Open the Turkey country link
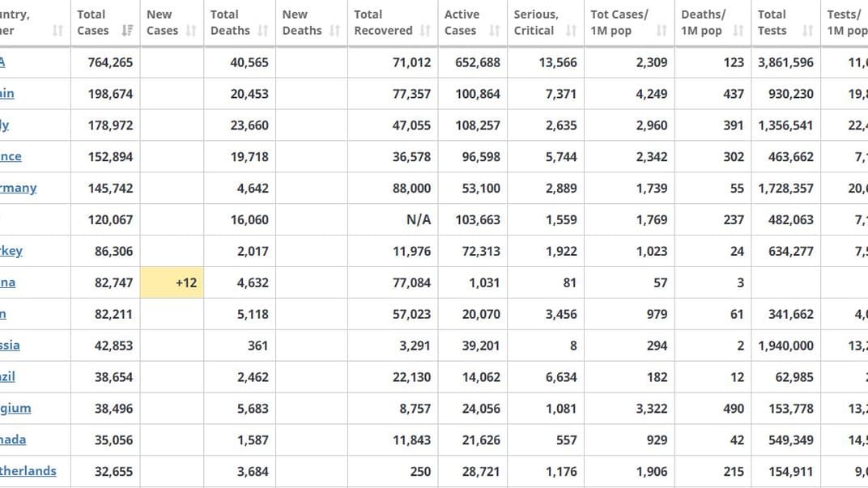 (11, 251)
